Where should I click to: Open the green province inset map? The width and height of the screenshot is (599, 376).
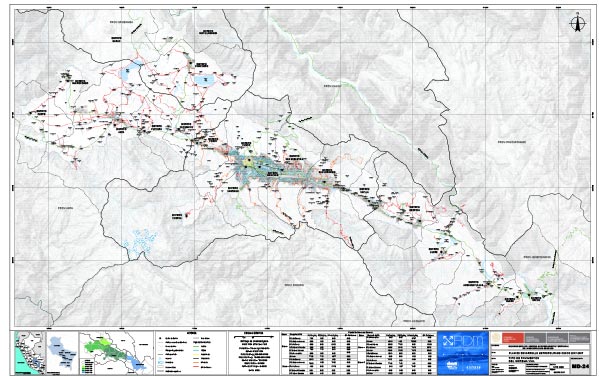pos(116,353)
